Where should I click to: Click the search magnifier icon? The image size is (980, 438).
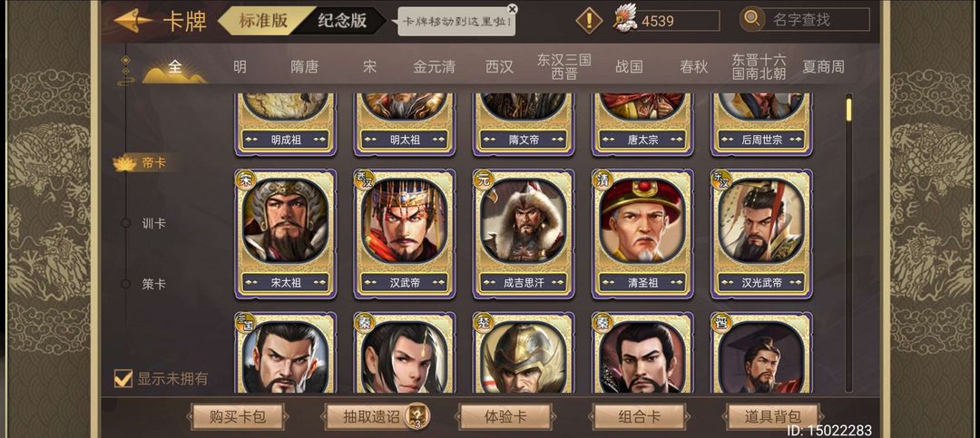coord(752,19)
